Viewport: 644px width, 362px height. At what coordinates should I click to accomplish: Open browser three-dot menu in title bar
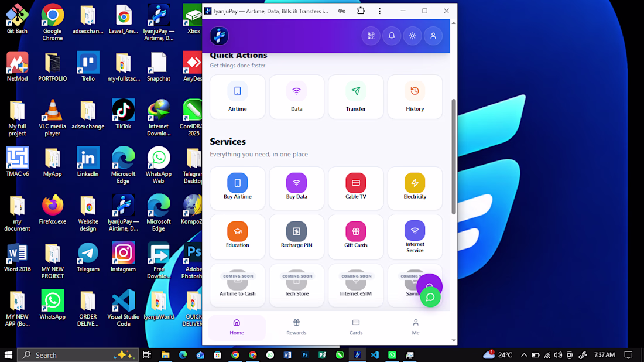(x=379, y=11)
